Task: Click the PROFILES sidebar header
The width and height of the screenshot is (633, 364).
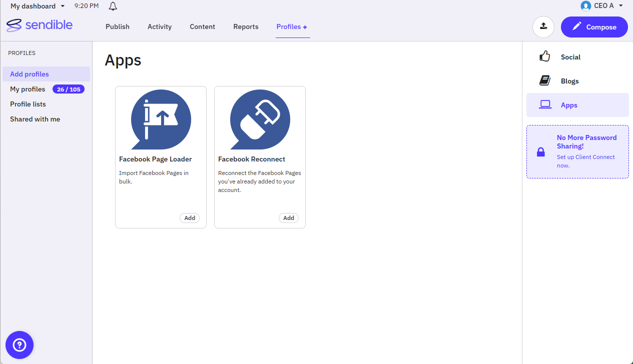Action: pyautogui.click(x=22, y=53)
